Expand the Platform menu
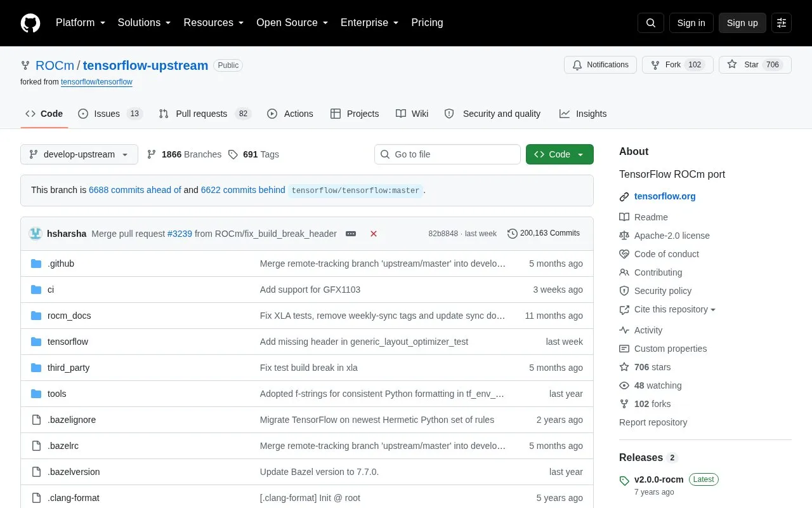Viewport: 812px width, 508px height. point(80,23)
